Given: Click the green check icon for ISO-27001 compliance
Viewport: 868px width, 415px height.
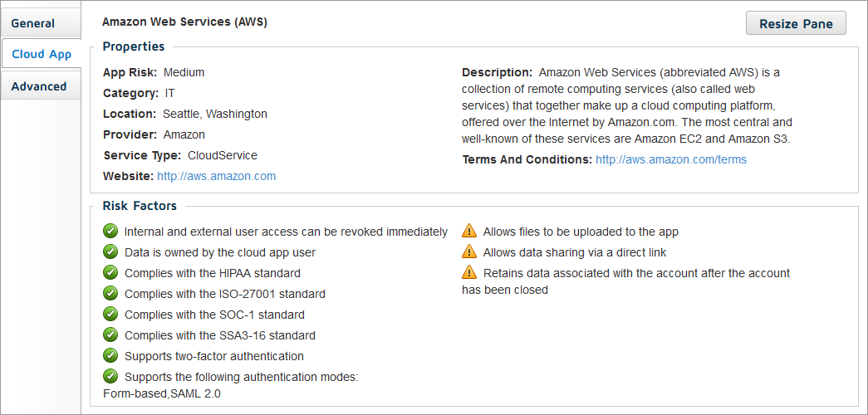Looking at the screenshot, I should pyautogui.click(x=110, y=293).
